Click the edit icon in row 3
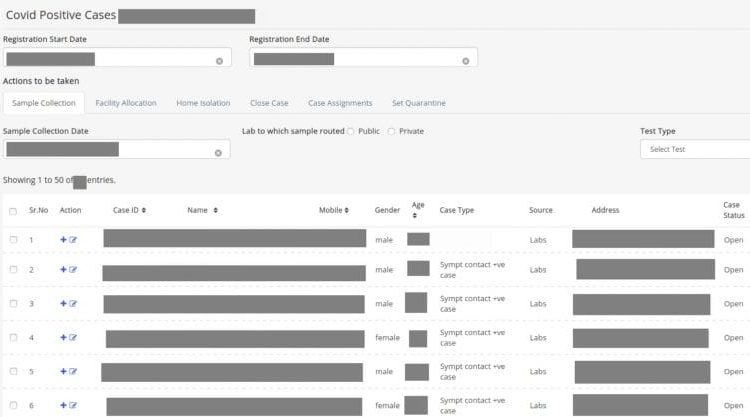This screenshot has height=417, width=750. coord(73,303)
